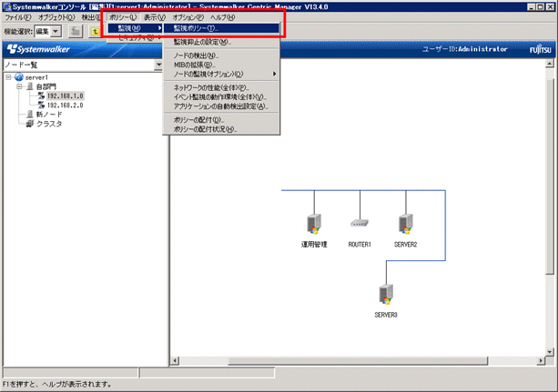Open the ヘルプ(H) menu
This screenshot has height=392, width=558.
(222, 17)
